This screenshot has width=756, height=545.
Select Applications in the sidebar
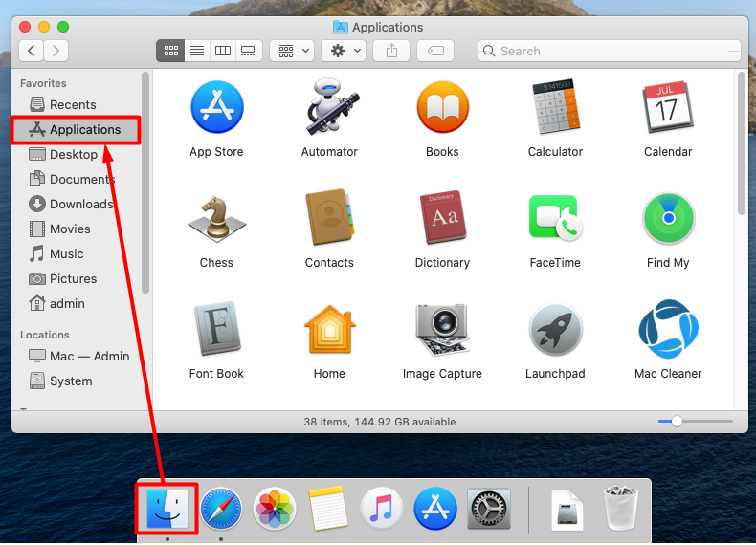click(x=77, y=130)
